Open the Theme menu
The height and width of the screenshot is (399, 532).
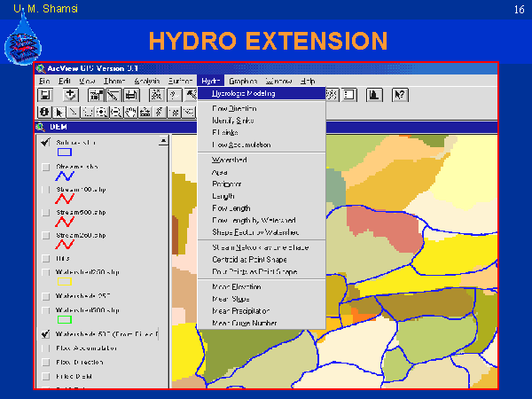pos(115,81)
